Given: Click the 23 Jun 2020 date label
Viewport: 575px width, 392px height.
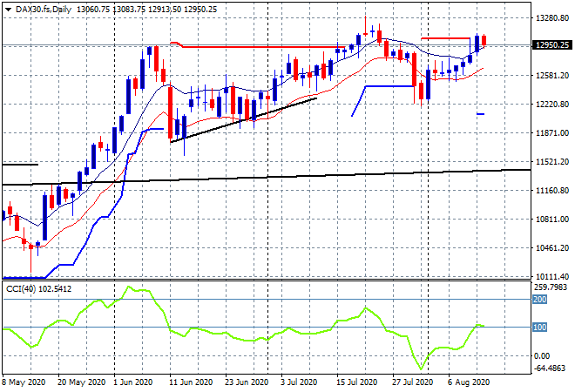Looking at the screenshot, I should tap(246, 382).
